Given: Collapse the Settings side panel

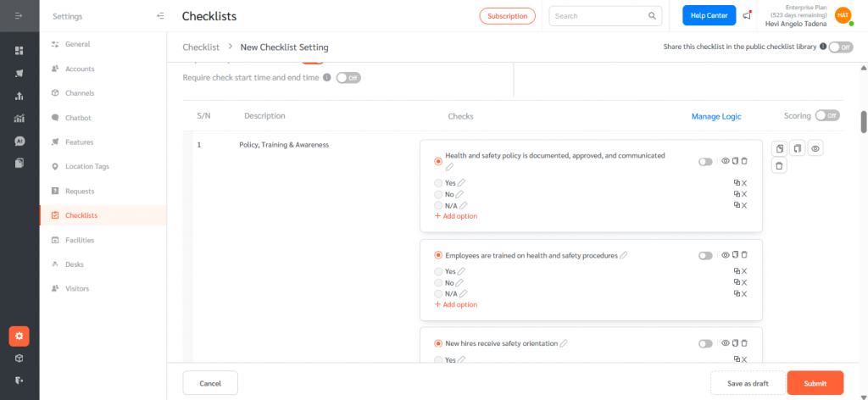Looking at the screenshot, I should pyautogui.click(x=161, y=16).
